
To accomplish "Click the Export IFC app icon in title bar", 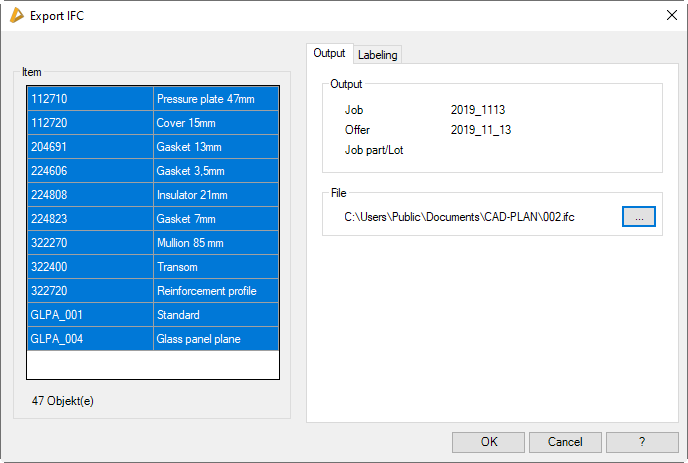I will [16, 15].
